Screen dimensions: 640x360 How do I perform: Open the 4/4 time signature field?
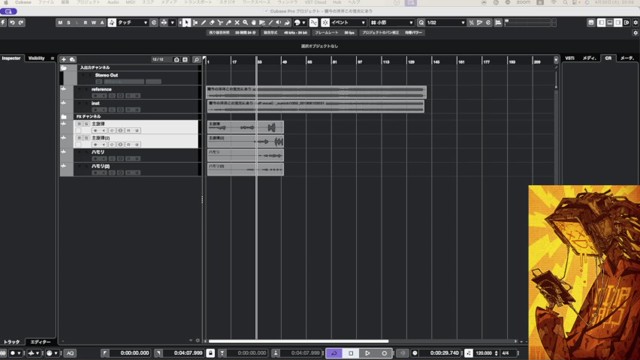tap(505, 353)
